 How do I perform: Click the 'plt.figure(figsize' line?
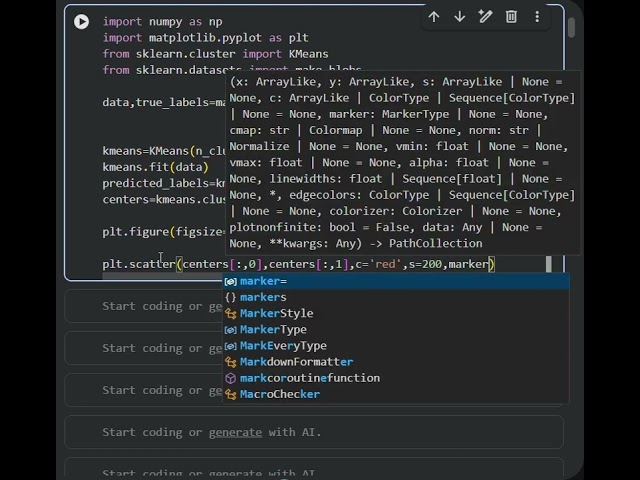point(164,232)
